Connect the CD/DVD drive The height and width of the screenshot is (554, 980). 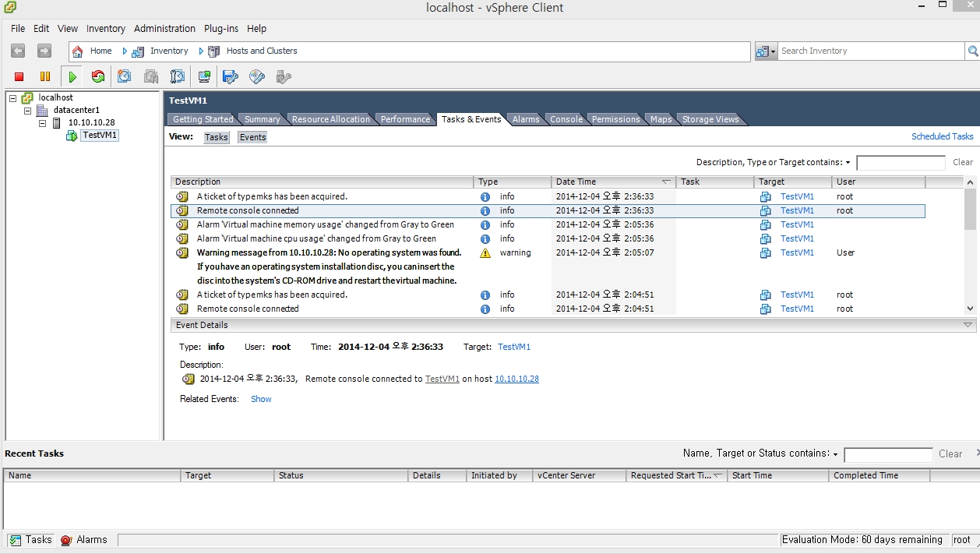(x=256, y=76)
